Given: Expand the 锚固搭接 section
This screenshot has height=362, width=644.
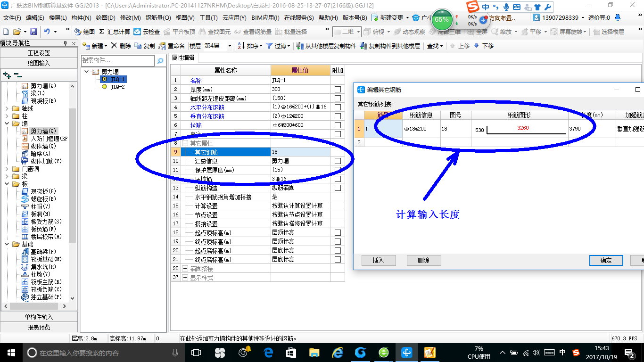Looking at the screenshot, I should click(185, 268).
